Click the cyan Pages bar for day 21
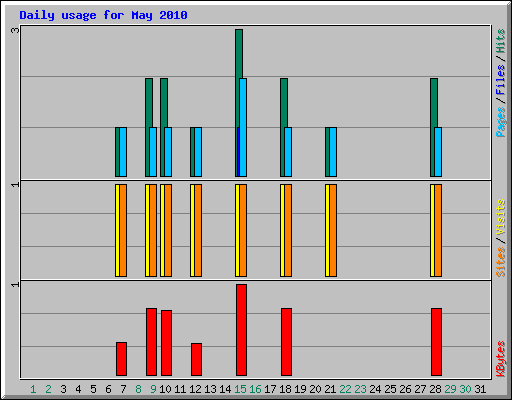Viewport: 512px width, 400px height. pos(333,152)
